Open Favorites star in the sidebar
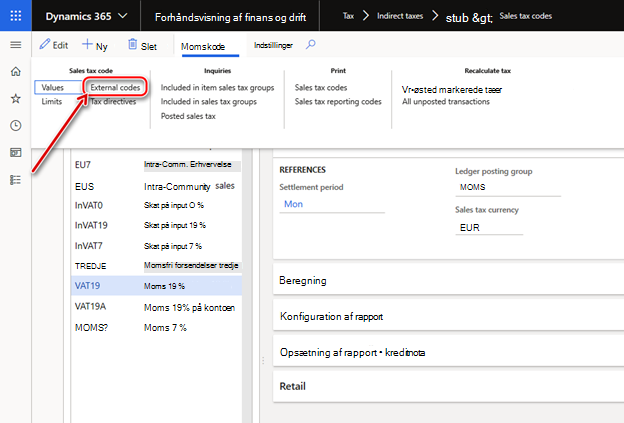This screenshot has width=624, height=423. click(x=16, y=99)
